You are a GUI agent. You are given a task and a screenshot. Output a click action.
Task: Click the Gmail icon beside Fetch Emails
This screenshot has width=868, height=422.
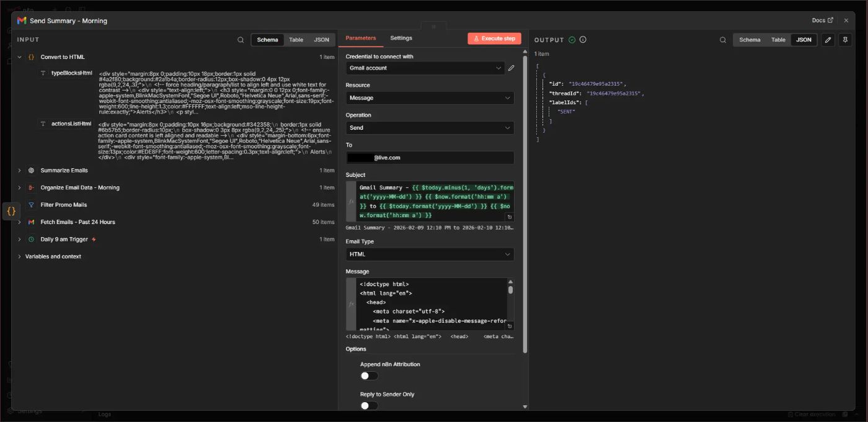(31, 222)
